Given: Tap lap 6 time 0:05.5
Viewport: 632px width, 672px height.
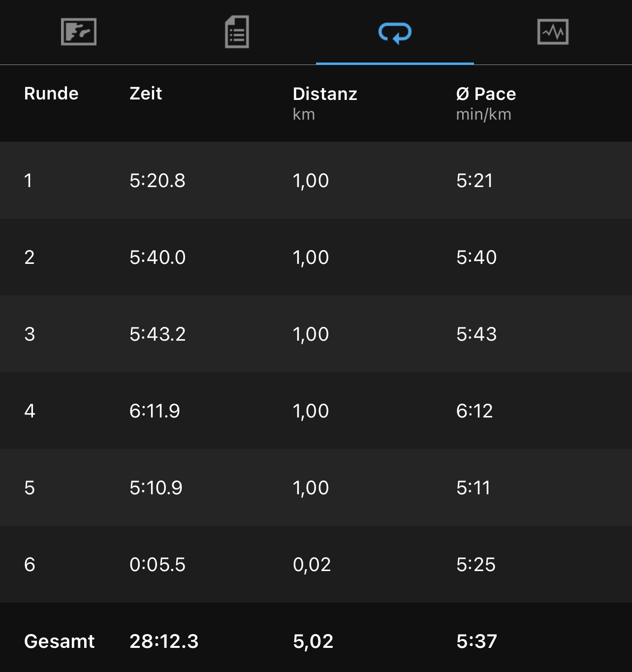Looking at the screenshot, I should [158, 565].
